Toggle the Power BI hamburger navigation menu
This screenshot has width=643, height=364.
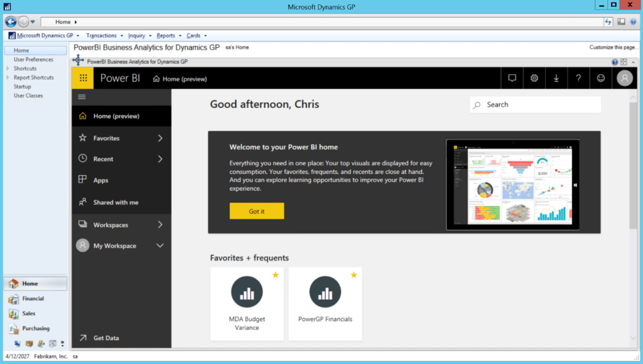82,97
